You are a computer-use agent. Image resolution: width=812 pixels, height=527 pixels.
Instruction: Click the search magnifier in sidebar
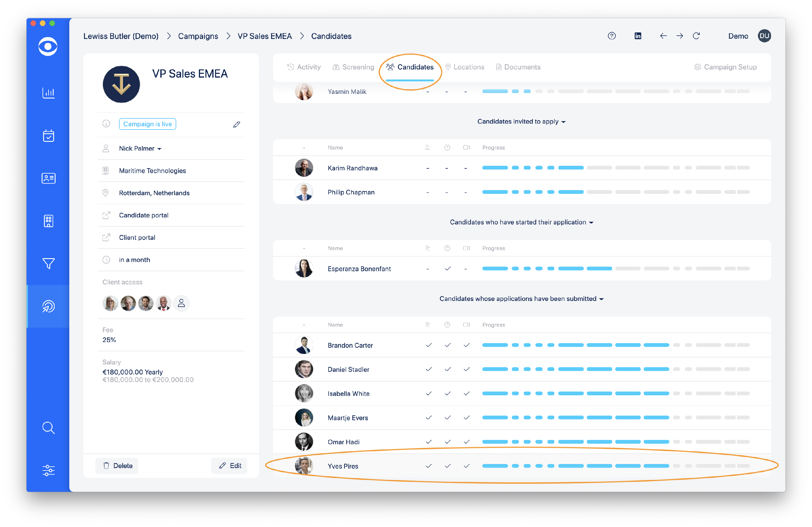pos(48,427)
